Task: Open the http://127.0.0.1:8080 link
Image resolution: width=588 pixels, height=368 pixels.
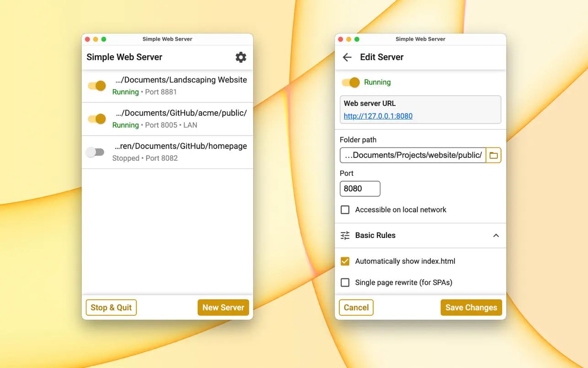Action: click(378, 116)
